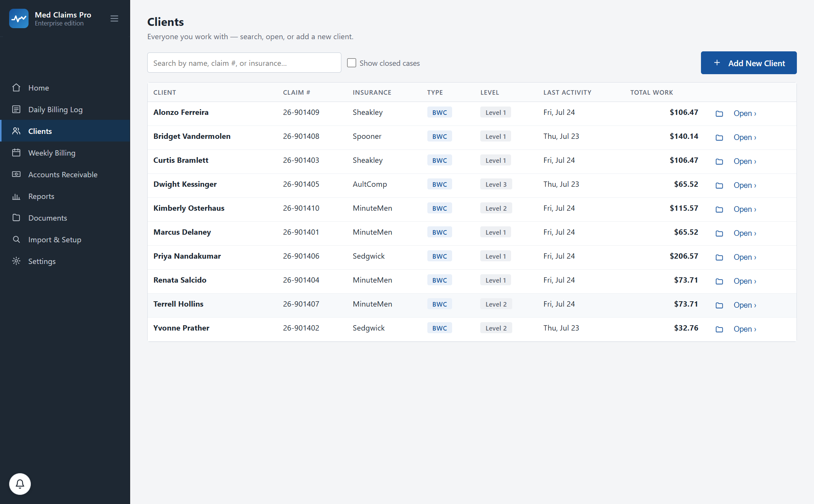Open Kimberly Osterhaus's folder icon

[719, 210]
